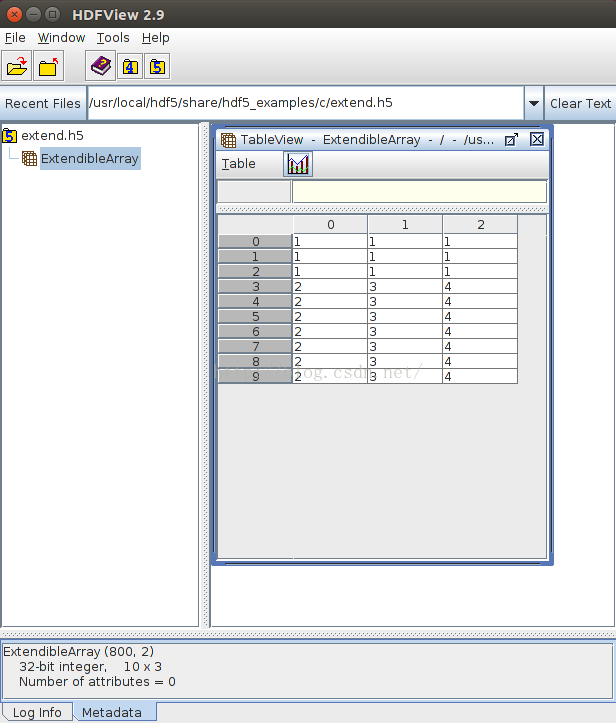Screen dimensions: 616x724
Task: Click 'Number of attributes = 0' text
Action: (x=97, y=682)
